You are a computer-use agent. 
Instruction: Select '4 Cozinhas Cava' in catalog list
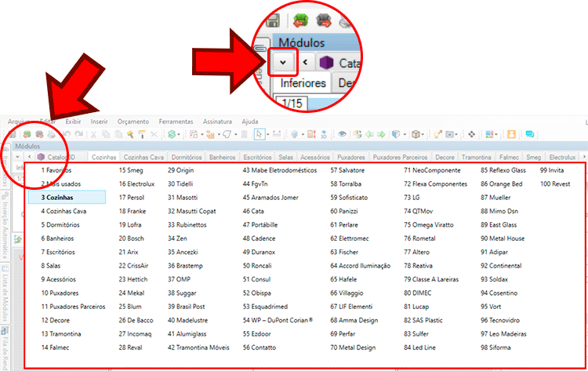click(x=64, y=211)
